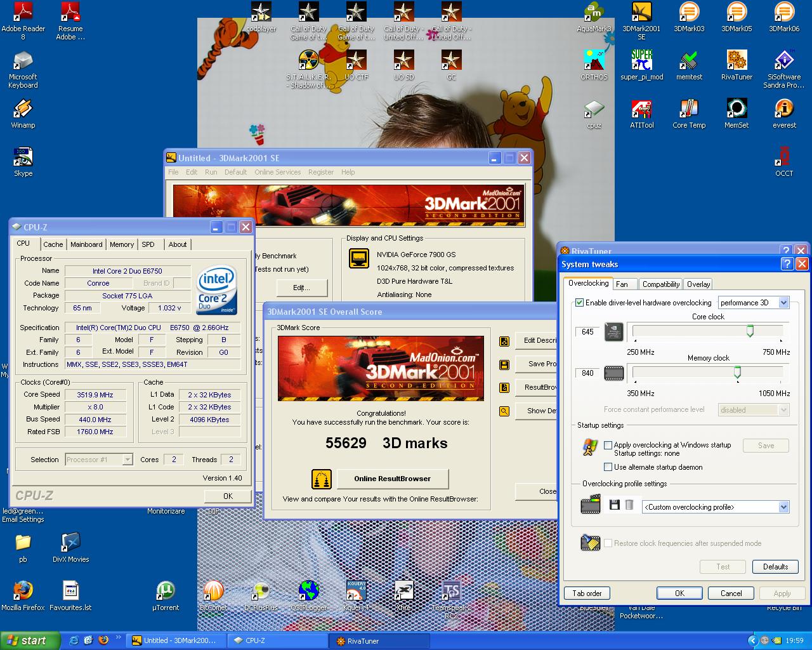812x650 pixels.
Task: Click the Core Speed 3519.9 MHz value
Action: (95, 395)
